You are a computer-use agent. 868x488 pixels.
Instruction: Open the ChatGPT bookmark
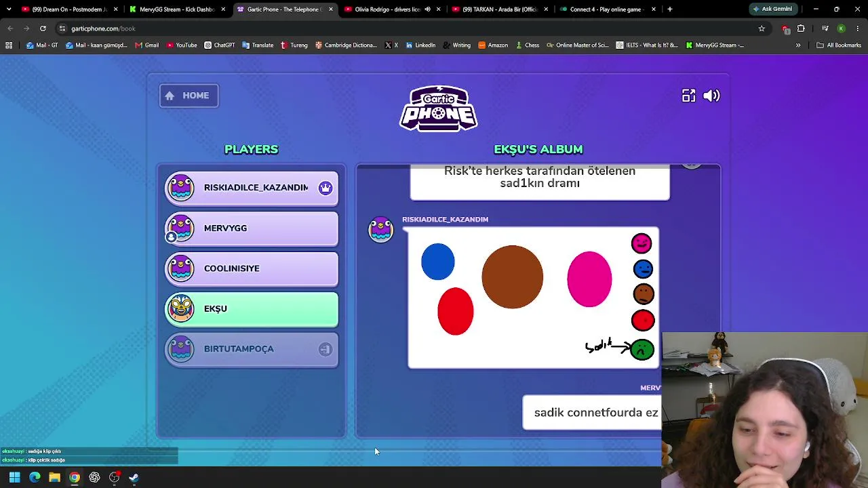(220, 45)
